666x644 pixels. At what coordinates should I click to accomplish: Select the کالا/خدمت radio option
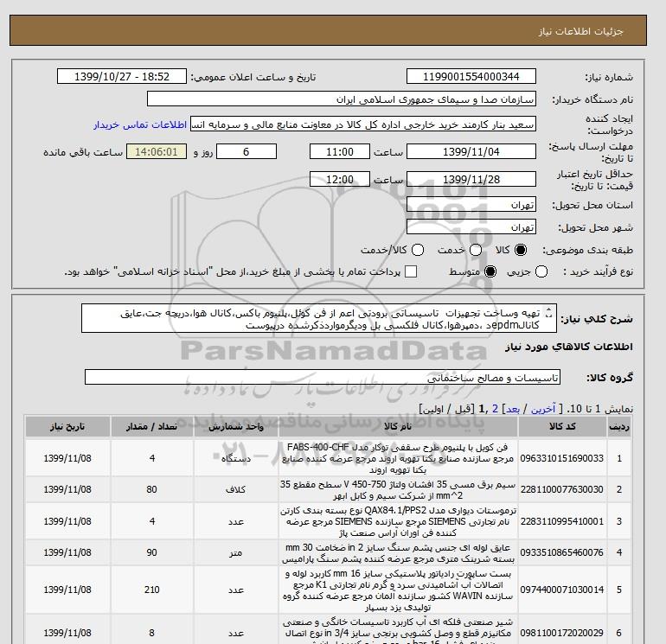418,250
